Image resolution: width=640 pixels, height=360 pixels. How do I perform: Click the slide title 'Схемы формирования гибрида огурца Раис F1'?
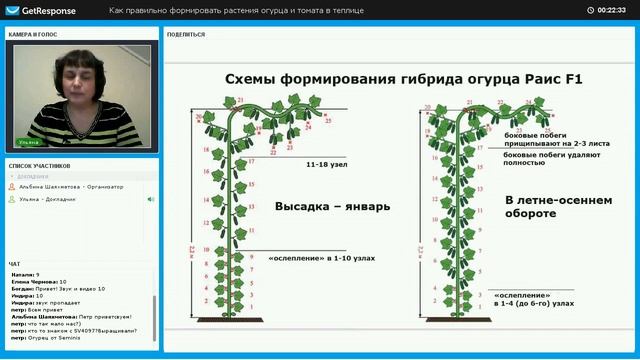click(403, 79)
